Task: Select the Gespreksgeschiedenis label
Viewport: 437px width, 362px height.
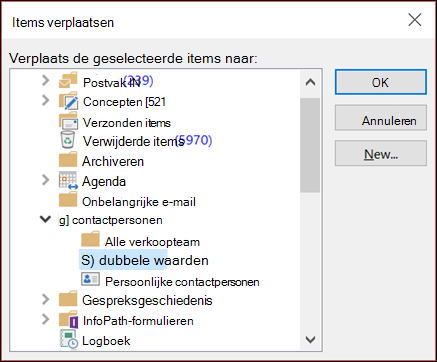Action: click(147, 301)
